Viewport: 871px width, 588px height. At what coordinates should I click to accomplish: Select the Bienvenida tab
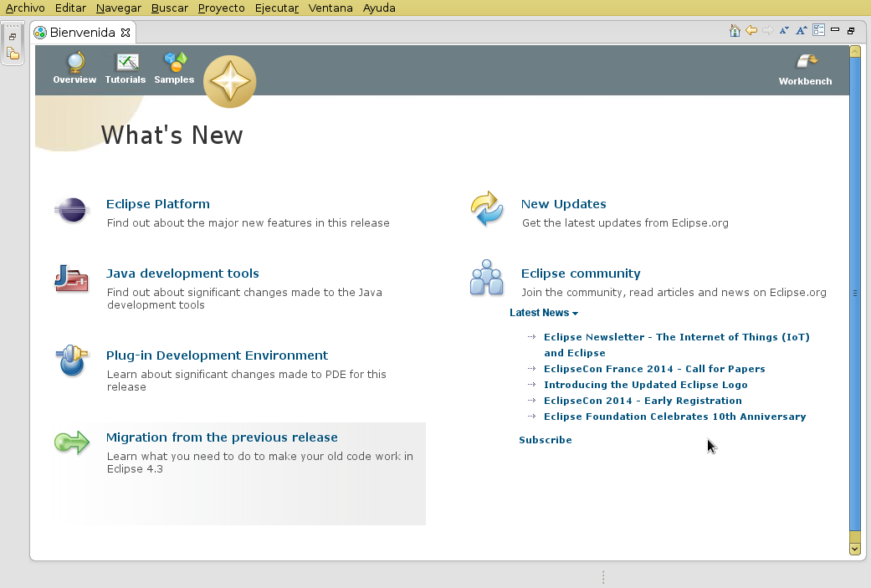[82, 33]
